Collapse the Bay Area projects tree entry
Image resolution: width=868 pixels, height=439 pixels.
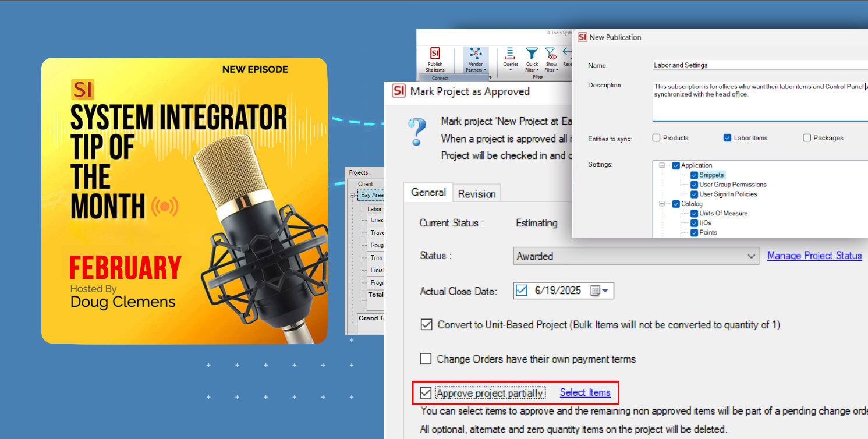click(352, 195)
